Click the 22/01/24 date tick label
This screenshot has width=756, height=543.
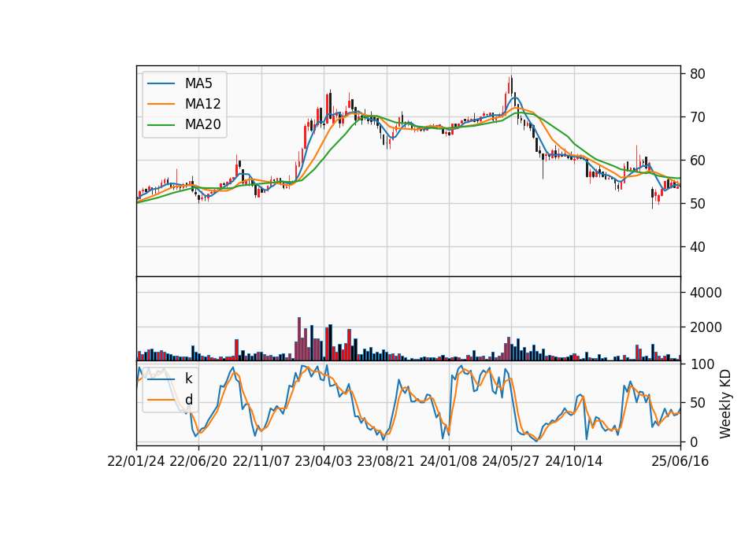(x=136, y=462)
